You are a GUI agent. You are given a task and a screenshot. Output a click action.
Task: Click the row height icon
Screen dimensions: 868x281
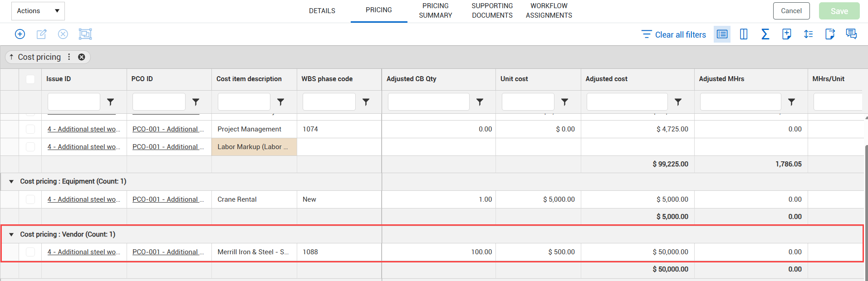tap(808, 34)
